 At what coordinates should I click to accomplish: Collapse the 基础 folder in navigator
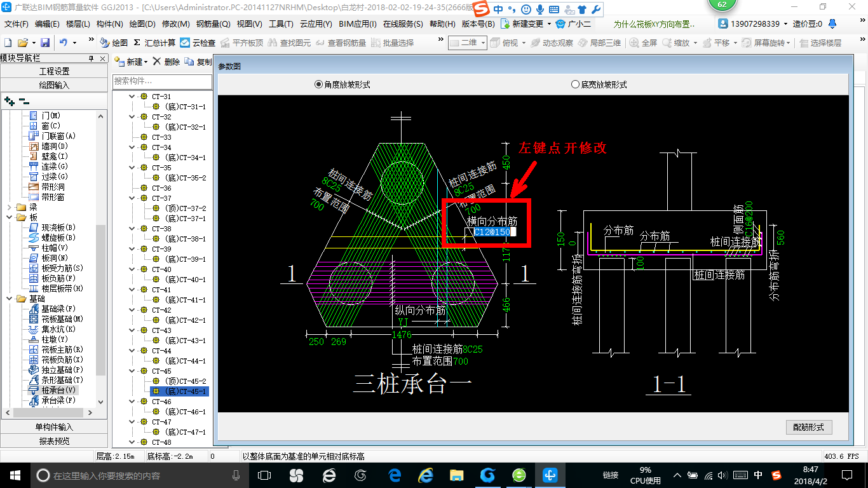click(10, 299)
